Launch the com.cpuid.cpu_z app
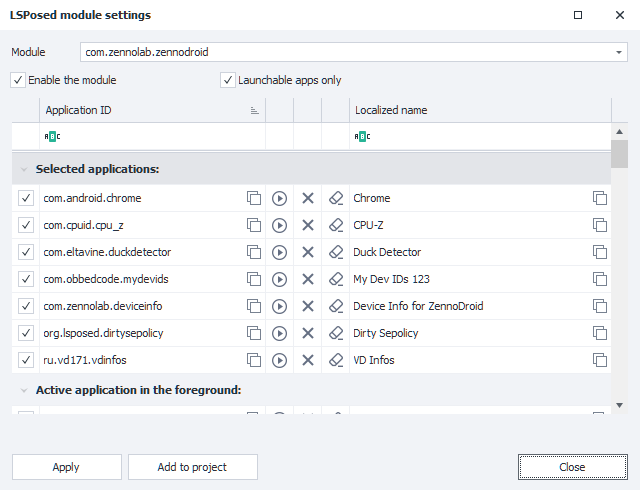 (280, 225)
